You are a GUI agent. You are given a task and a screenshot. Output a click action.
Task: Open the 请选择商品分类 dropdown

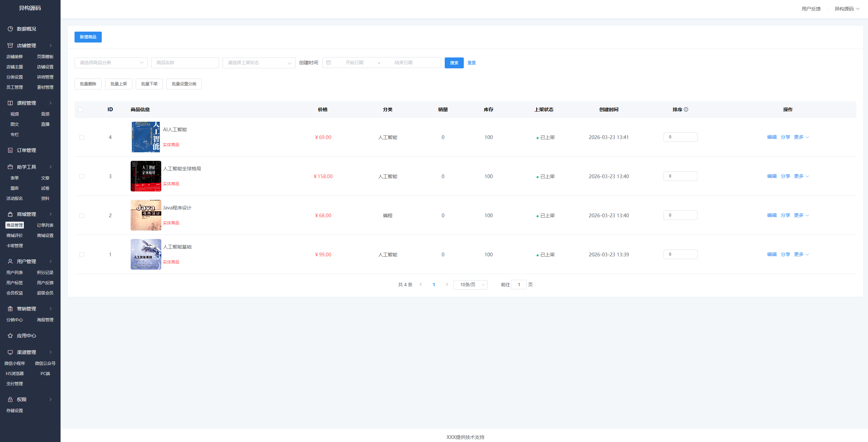(x=111, y=63)
